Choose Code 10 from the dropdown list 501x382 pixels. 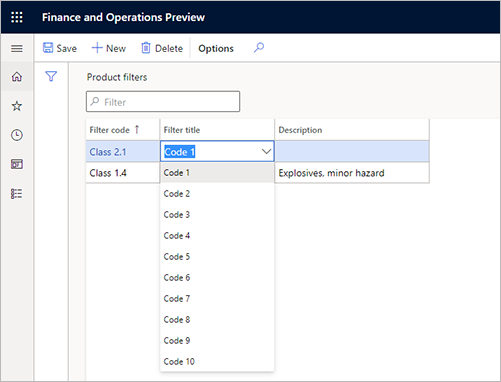(x=217, y=362)
